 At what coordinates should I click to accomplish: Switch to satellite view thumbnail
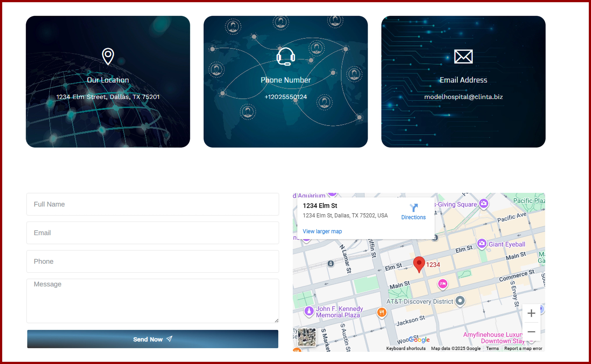click(307, 337)
